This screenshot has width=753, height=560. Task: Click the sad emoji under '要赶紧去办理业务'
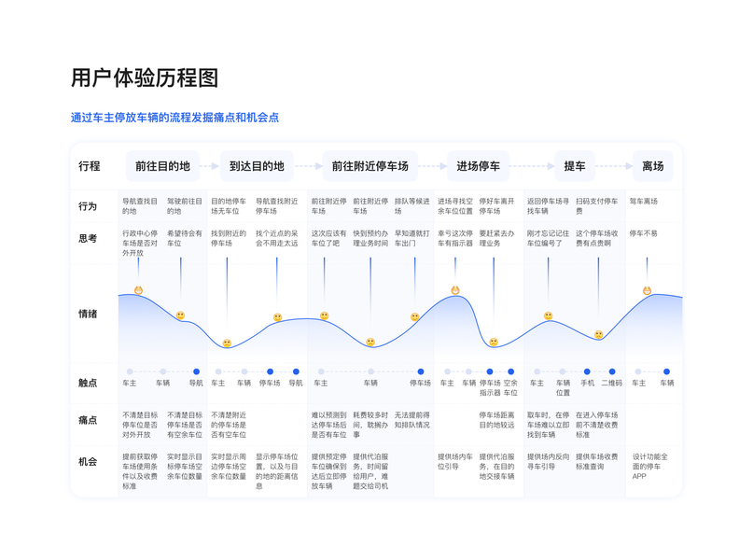(494, 342)
